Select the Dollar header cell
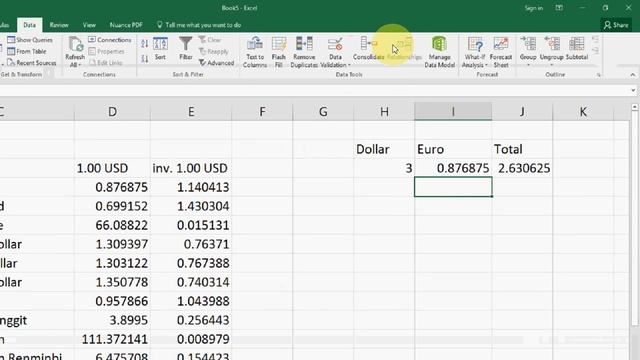The image size is (640, 360). tap(384, 149)
